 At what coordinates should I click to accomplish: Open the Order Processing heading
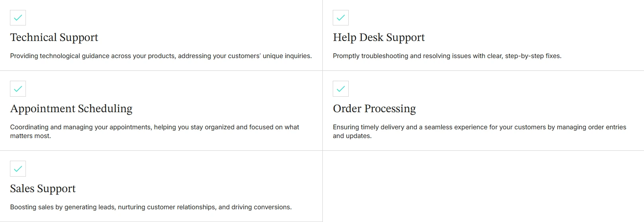coord(375,109)
